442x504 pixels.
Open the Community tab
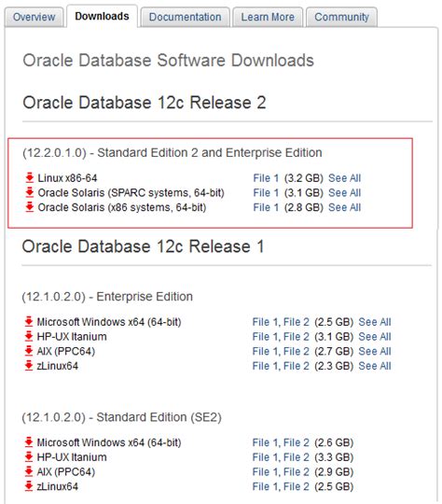pyautogui.click(x=341, y=17)
